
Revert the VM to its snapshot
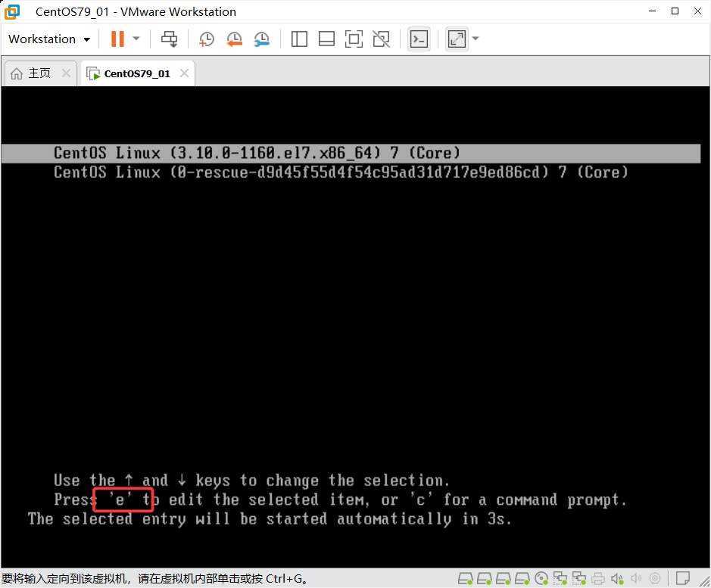[x=234, y=39]
